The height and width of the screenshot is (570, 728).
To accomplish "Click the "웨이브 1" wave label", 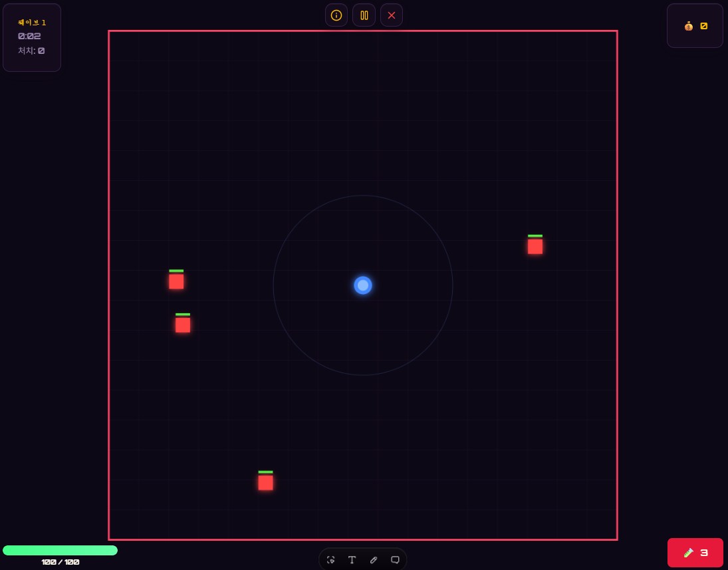I will coord(32,23).
